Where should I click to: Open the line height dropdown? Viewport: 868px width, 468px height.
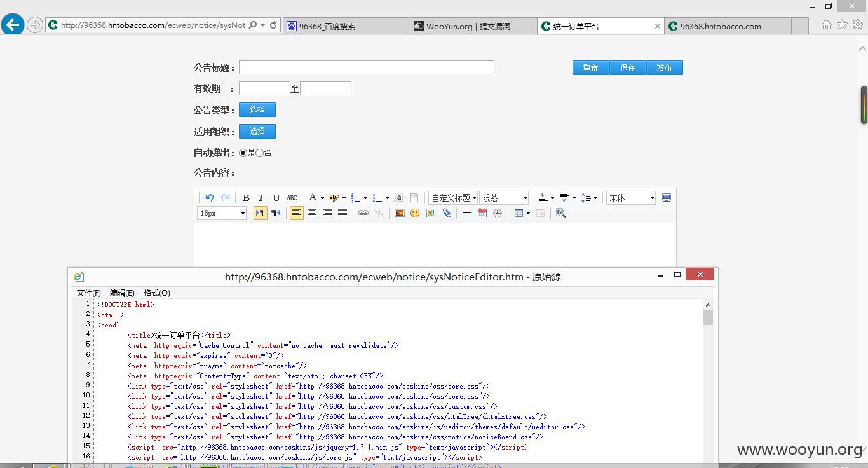(x=595, y=198)
